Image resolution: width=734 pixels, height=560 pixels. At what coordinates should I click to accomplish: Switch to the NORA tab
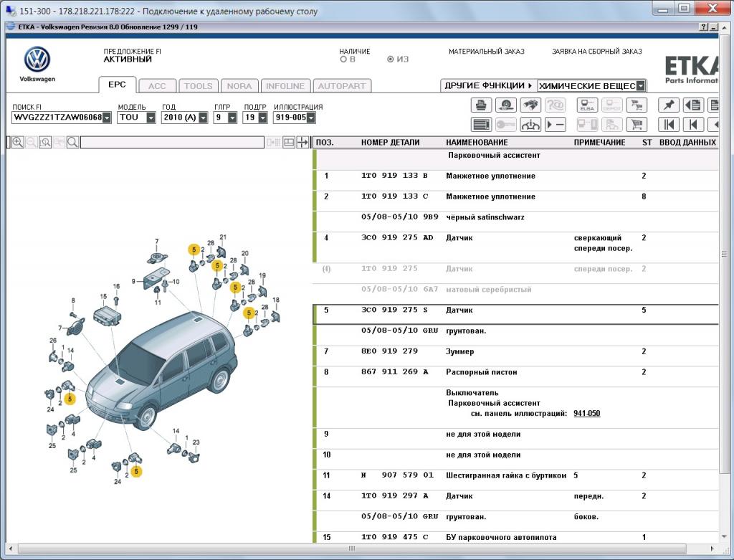[239, 86]
